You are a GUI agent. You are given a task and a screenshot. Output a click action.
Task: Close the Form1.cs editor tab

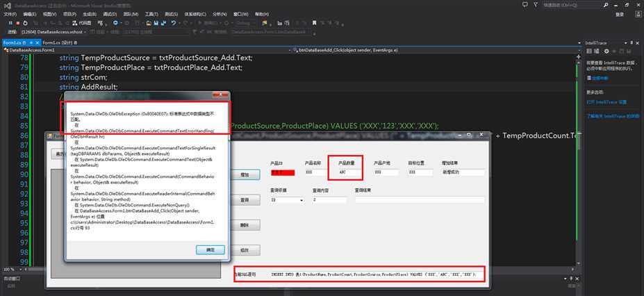click(x=38, y=42)
